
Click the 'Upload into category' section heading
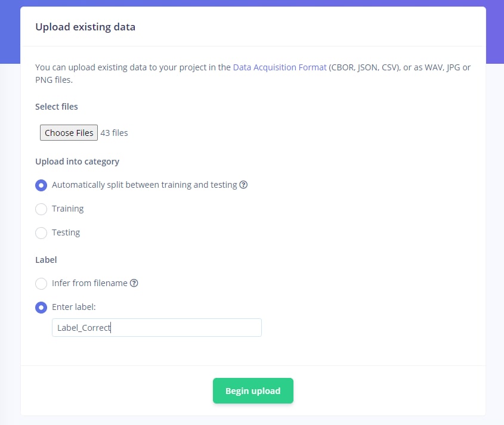point(78,162)
